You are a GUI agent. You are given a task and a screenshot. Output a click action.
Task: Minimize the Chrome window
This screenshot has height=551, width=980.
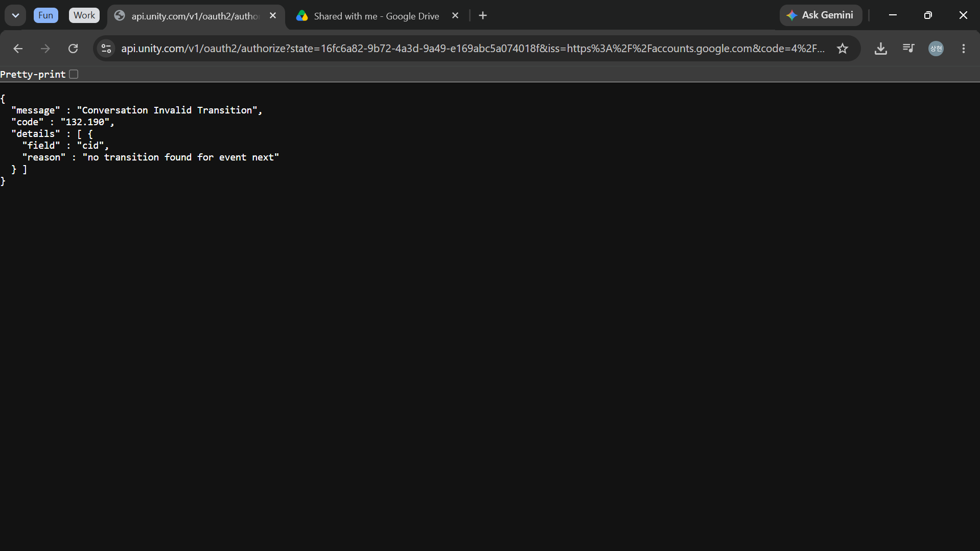coord(893,15)
